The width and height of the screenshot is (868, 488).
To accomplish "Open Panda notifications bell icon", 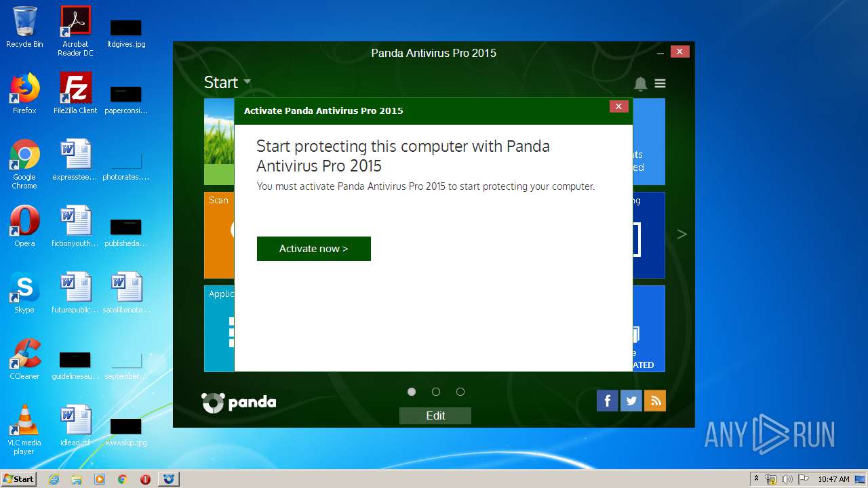I will (640, 83).
